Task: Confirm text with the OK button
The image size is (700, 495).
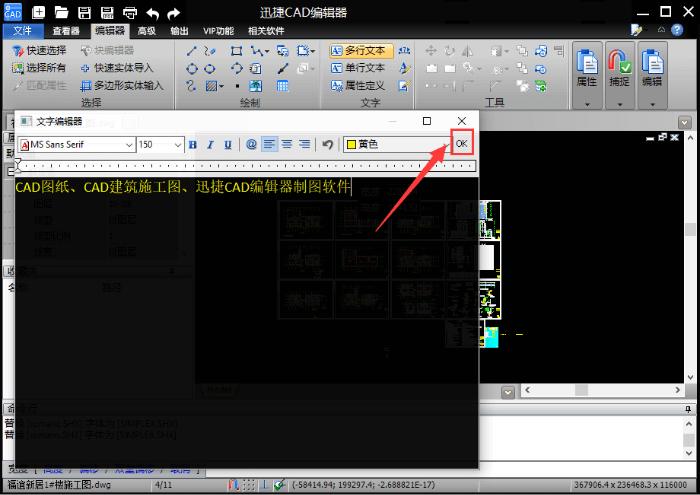Action: pos(461,143)
